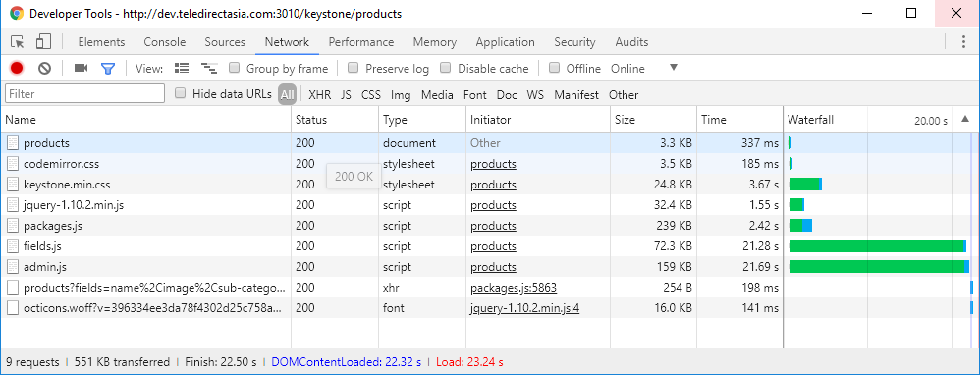Filter requests by Img
The width and height of the screenshot is (980, 375).
click(x=401, y=95)
